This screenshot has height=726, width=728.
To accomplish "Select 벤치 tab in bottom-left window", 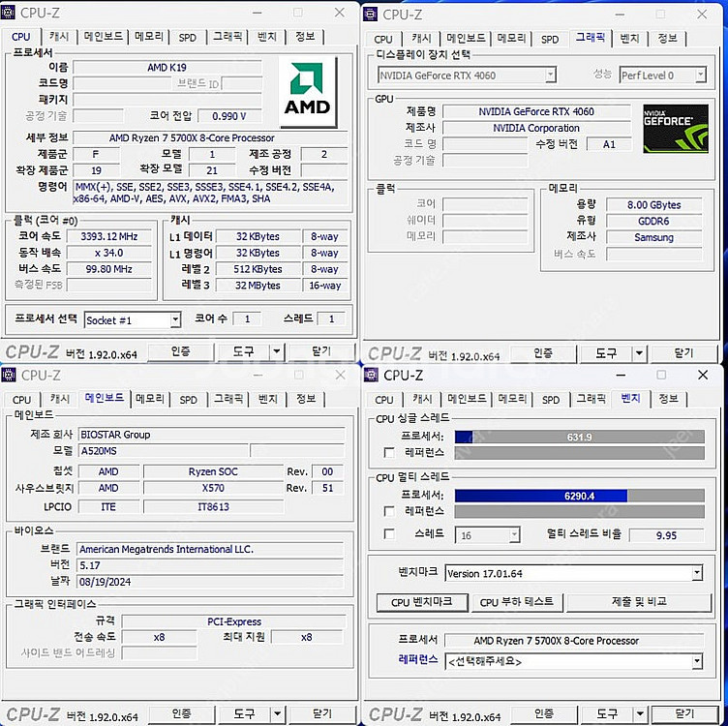I will pyautogui.click(x=267, y=399).
